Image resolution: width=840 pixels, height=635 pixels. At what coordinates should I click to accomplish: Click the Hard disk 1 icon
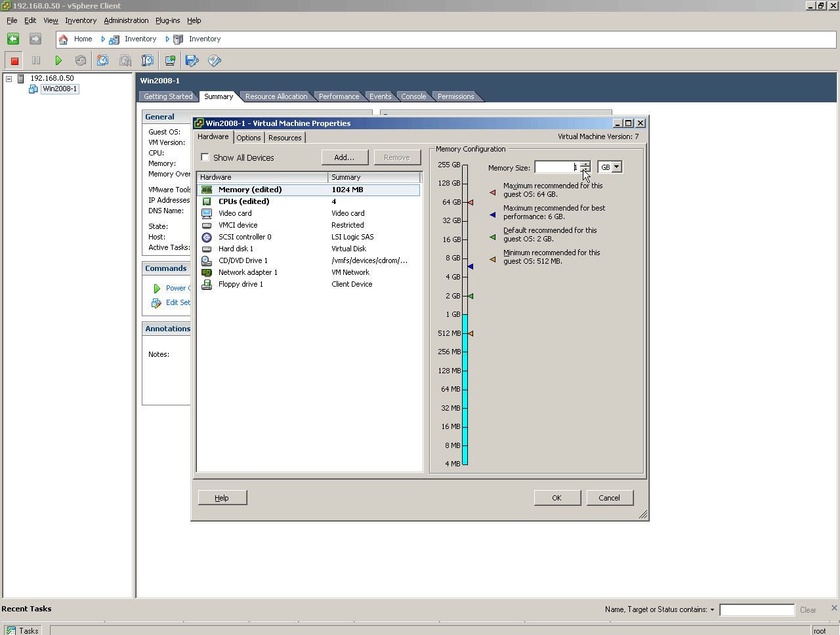coord(207,249)
